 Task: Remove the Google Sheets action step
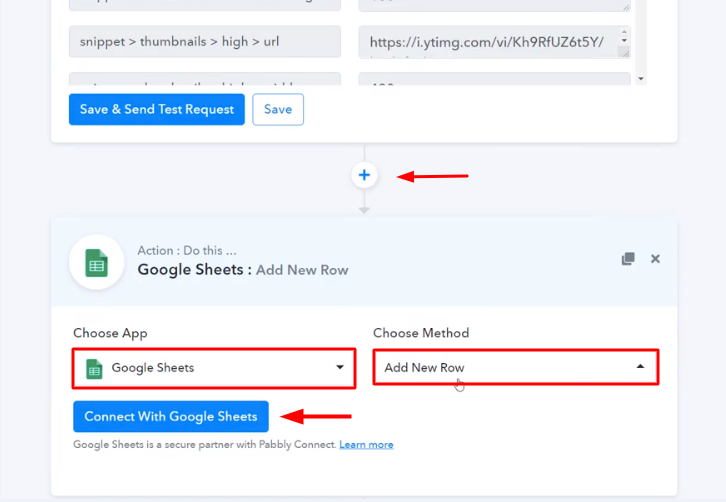655,258
